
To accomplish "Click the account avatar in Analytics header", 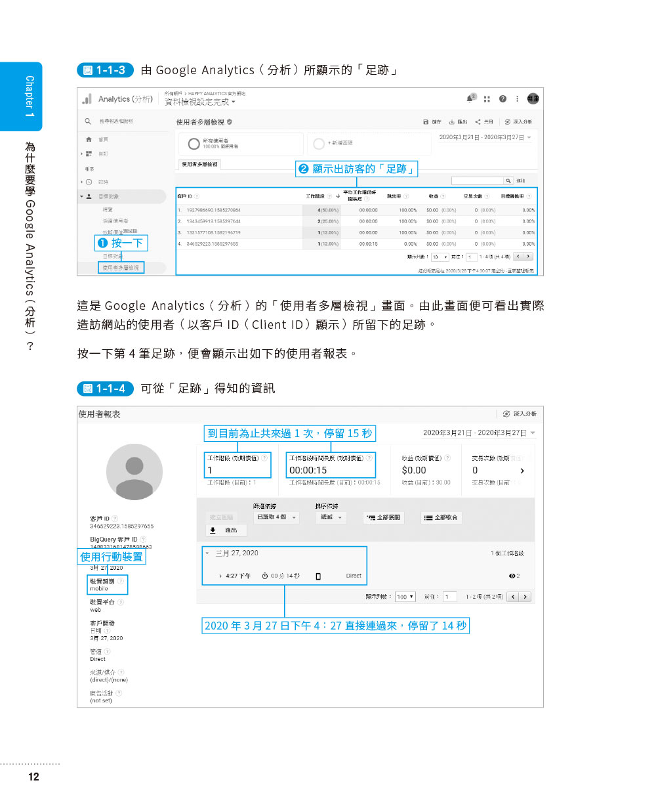I will 533,98.
